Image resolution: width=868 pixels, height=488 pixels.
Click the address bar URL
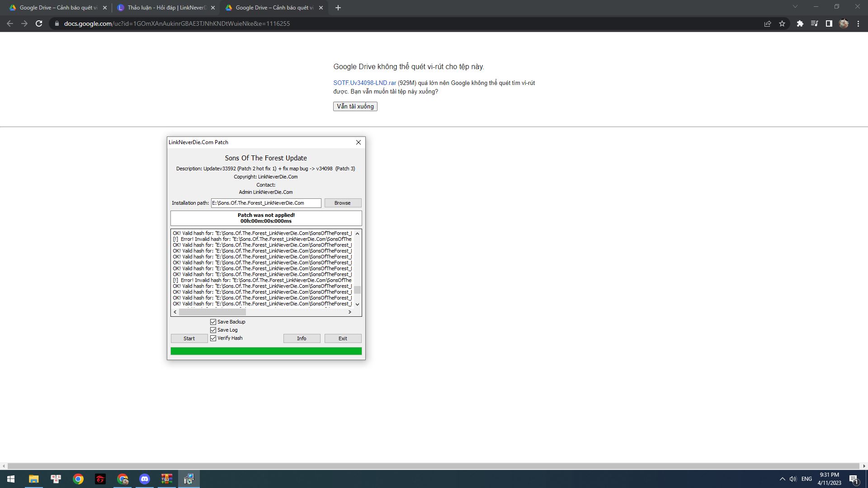[177, 23]
